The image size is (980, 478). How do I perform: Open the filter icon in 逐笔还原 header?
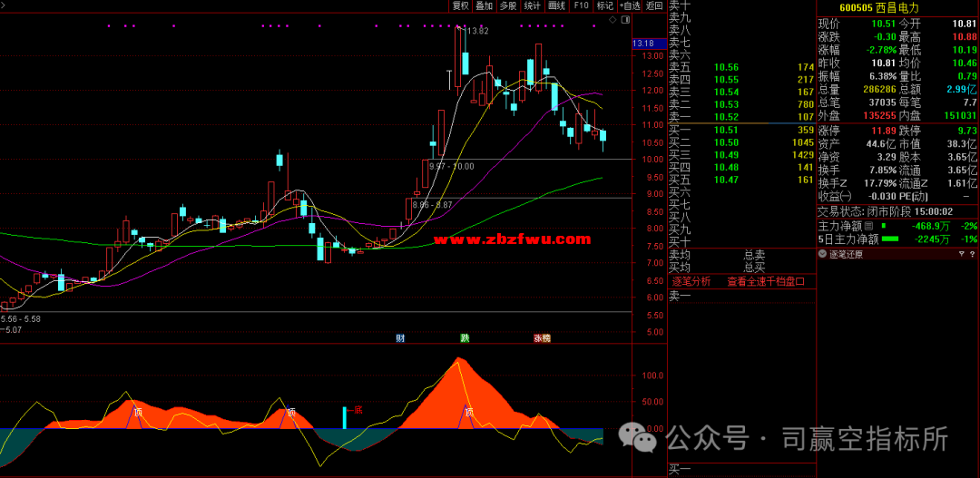point(961,254)
